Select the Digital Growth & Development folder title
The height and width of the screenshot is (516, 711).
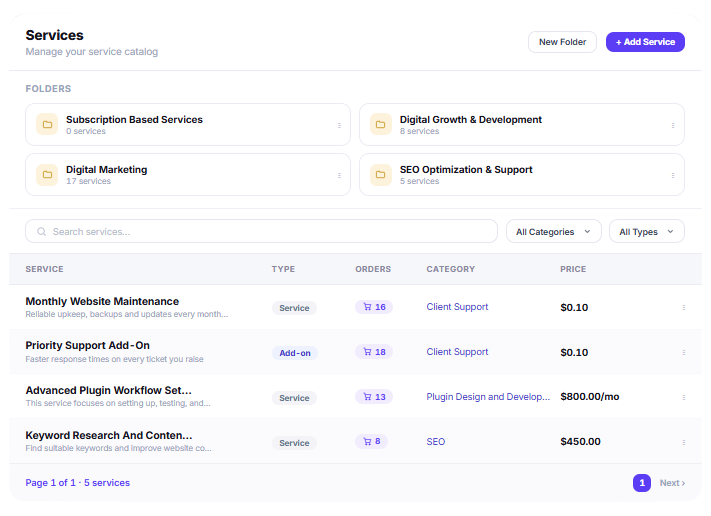471,120
